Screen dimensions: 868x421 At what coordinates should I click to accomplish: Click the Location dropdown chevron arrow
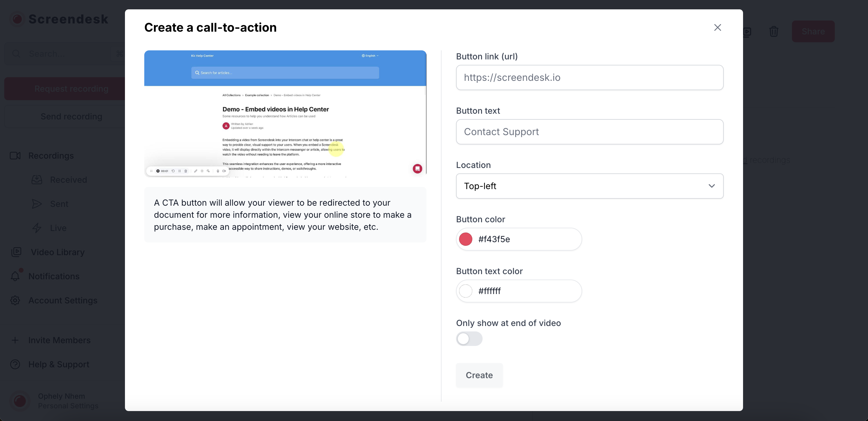pos(711,186)
